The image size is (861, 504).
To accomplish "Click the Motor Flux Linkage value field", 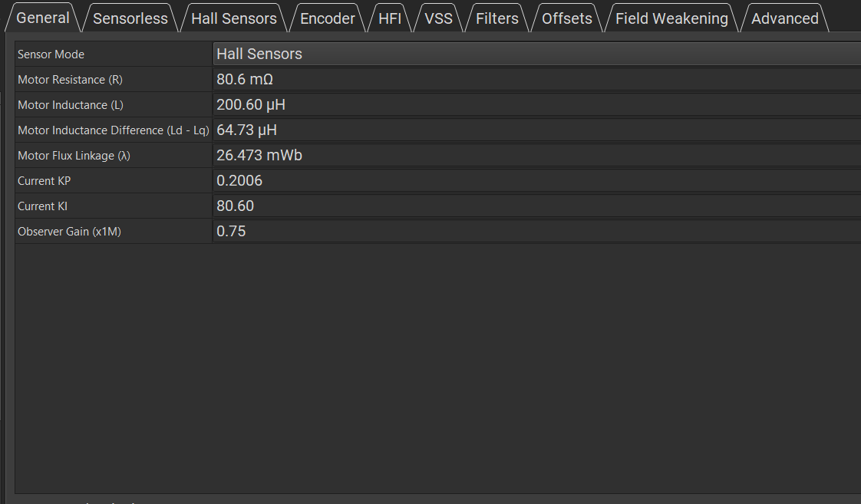I will [x=537, y=155].
